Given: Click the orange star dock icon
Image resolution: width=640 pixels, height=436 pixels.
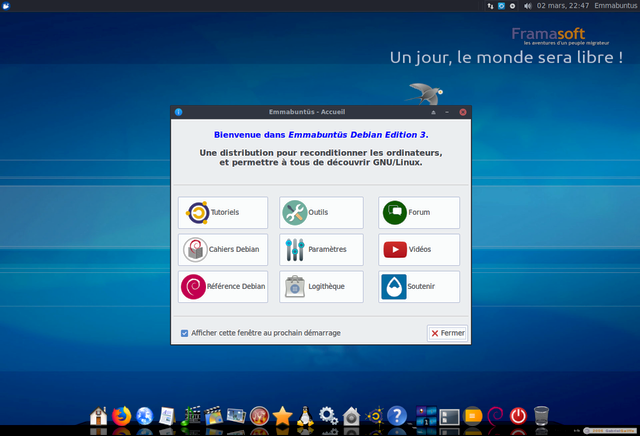Looking at the screenshot, I should tap(282, 416).
